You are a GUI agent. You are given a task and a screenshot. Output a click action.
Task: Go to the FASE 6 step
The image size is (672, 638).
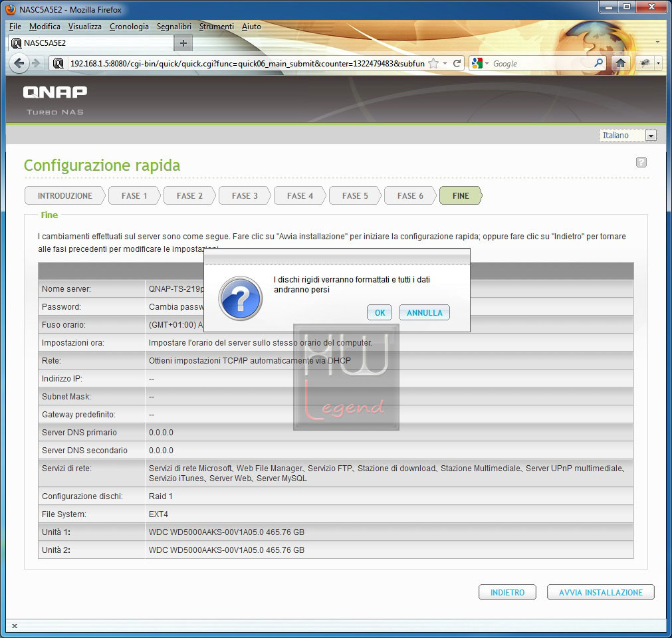pos(410,196)
